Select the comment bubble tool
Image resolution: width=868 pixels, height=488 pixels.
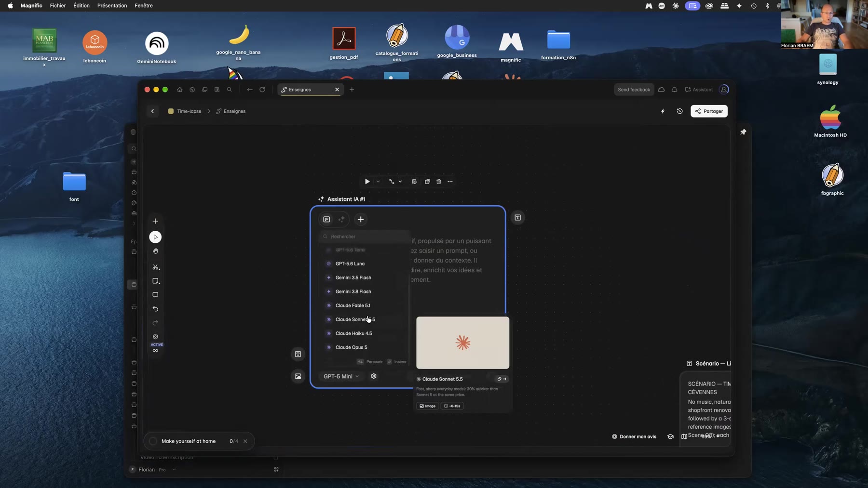click(155, 295)
